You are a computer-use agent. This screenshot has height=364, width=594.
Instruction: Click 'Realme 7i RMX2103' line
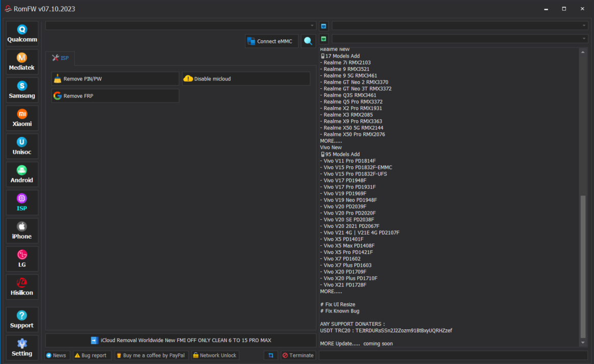[x=345, y=62]
